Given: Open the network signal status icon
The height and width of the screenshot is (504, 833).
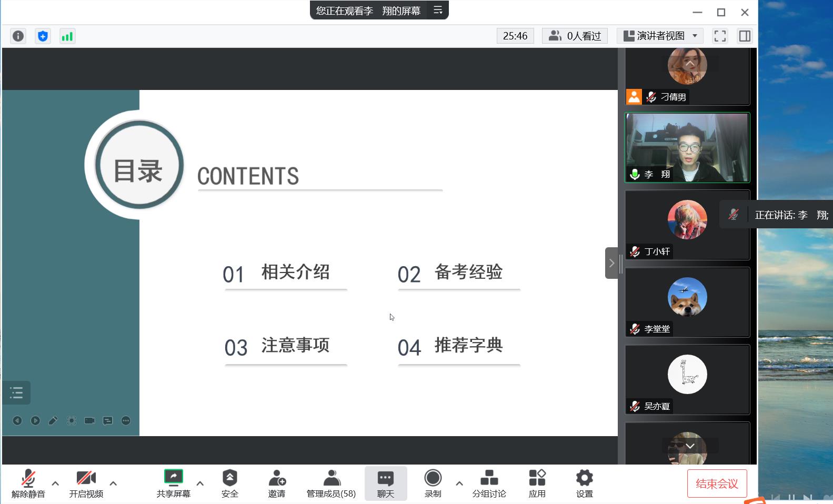Looking at the screenshot, I should pos(67,36).
